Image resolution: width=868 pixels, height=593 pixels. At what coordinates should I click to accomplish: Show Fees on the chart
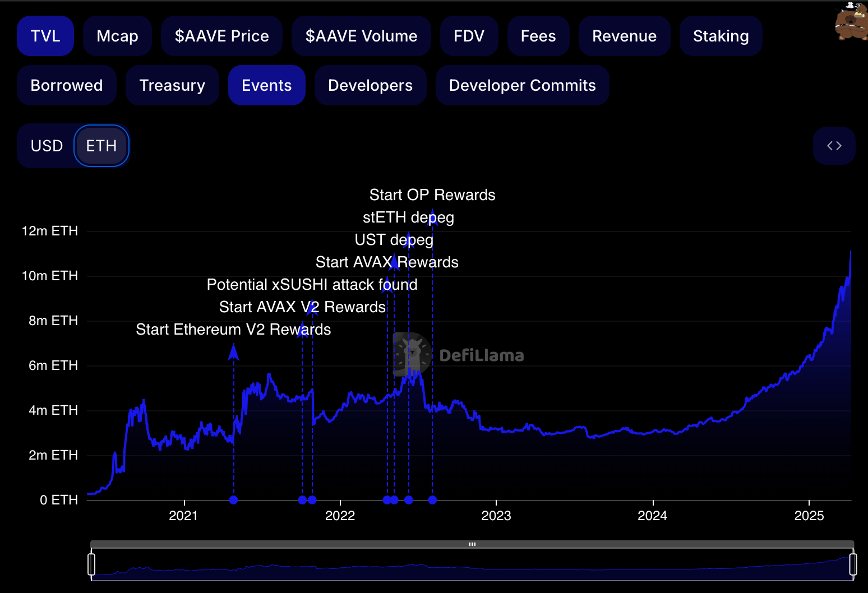[x=538, y=36]
